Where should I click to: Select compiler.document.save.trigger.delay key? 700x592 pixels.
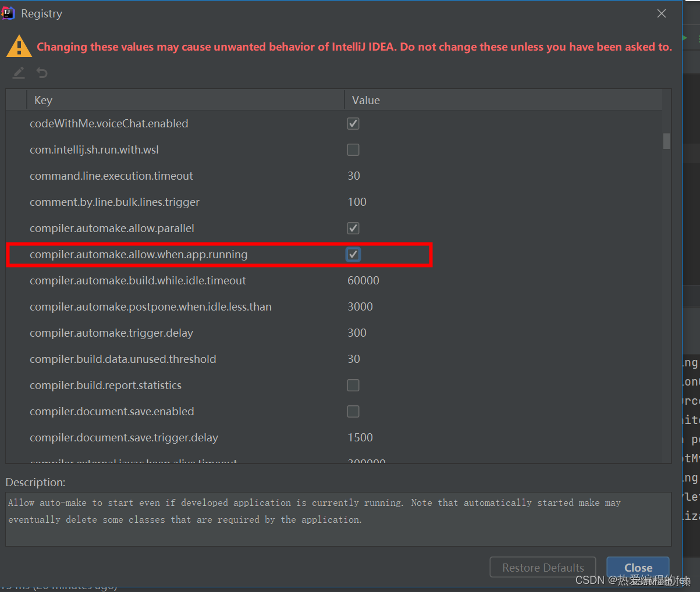click(124, 437)
